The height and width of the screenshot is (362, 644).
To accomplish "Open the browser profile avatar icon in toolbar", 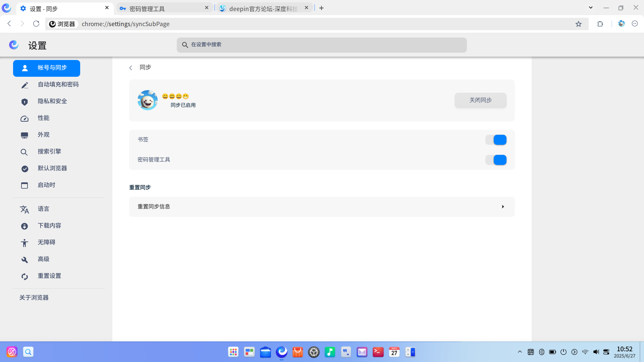I will [622, 23].
